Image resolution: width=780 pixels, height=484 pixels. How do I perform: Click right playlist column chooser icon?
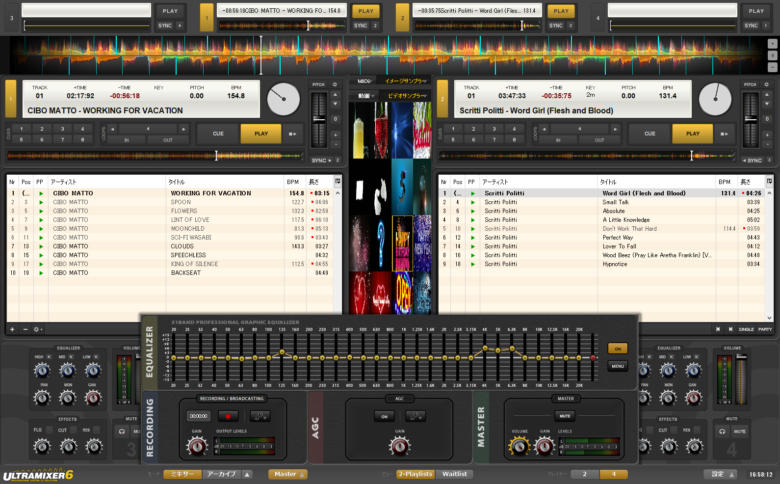coord(770,182)
